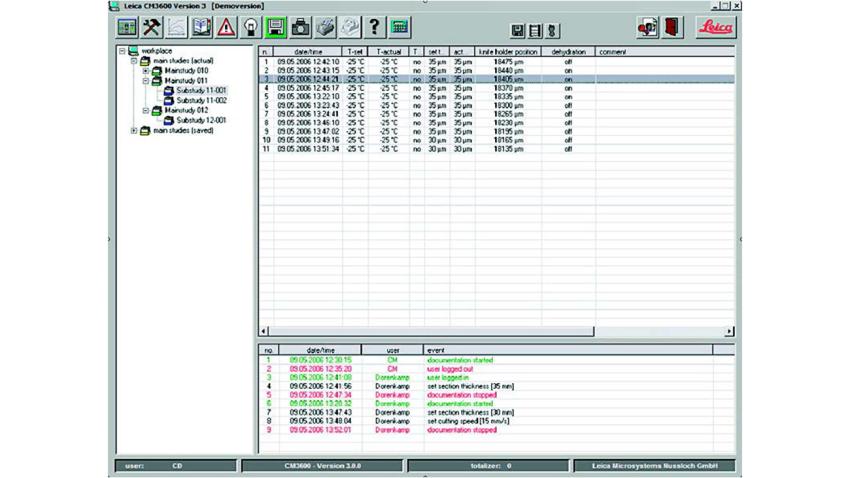The width and height of the screenshot is (850, 478).
Task: Collapse the Mainstudy 012 node
Action: pyautogui.click(x=146, y=111)
